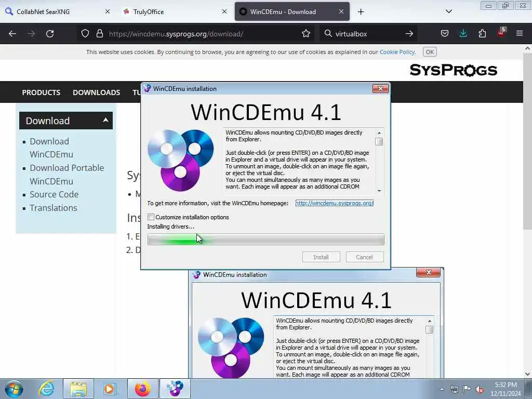Click description scroll-down arrow in front installer

click(x=379, y=191)
